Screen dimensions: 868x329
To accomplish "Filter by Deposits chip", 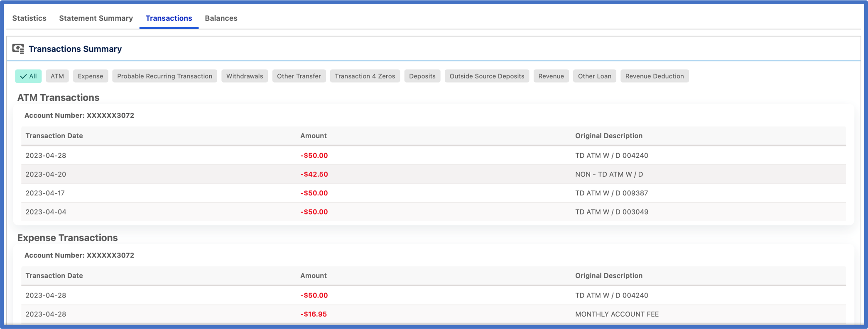I will click(x=422, y=76).
